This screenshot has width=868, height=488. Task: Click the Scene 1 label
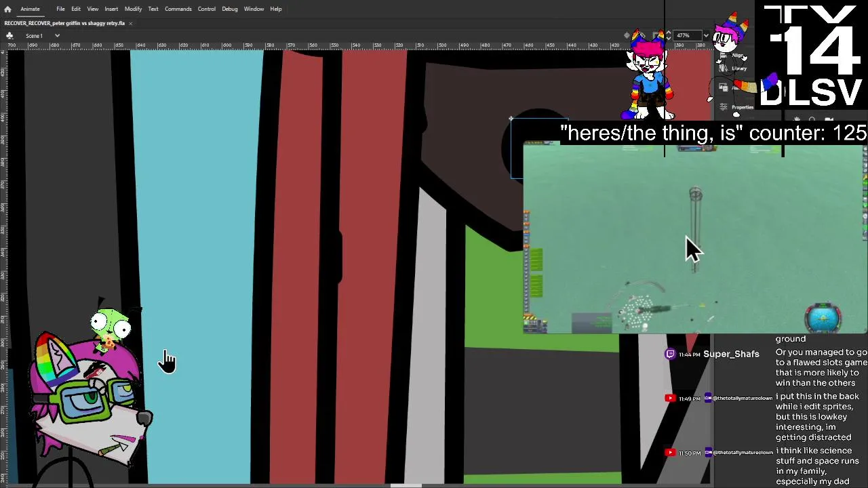pyautogui.click(x=34, y=35)
